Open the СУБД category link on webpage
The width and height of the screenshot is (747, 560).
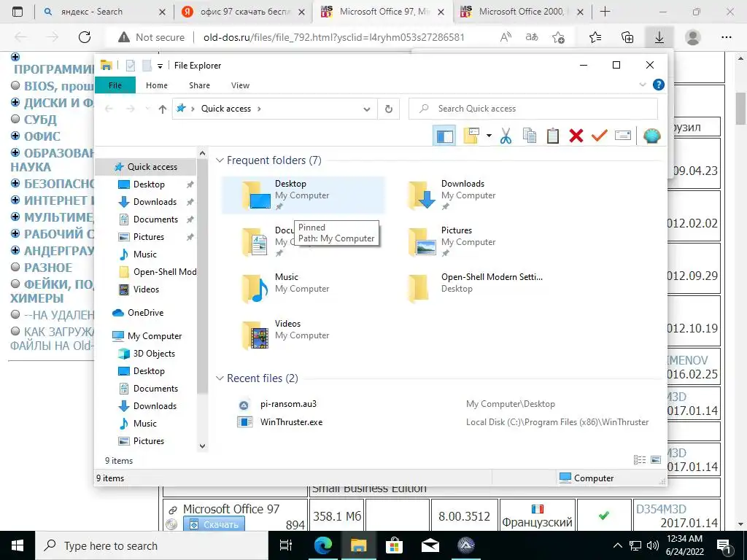point(40,120)
